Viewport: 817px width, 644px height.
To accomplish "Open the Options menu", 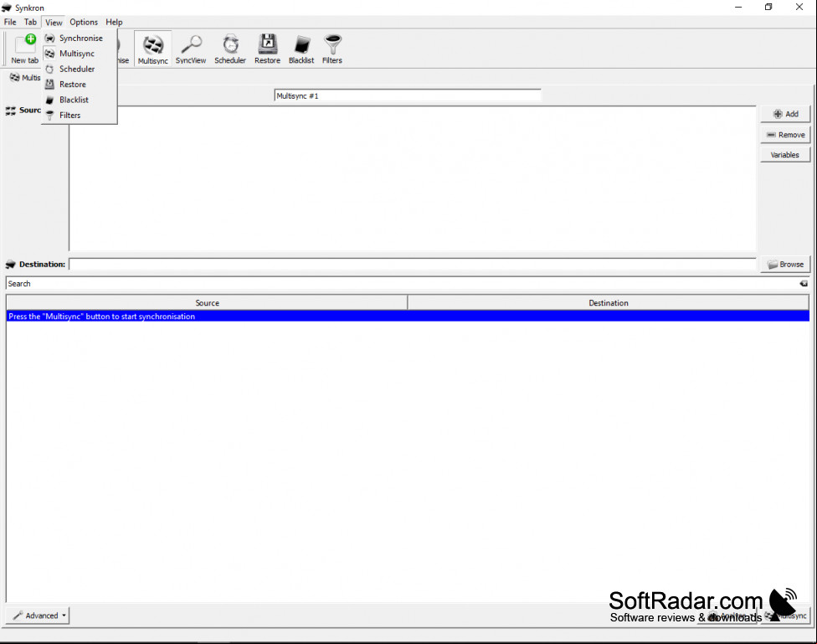I will (x=84, y=22).
